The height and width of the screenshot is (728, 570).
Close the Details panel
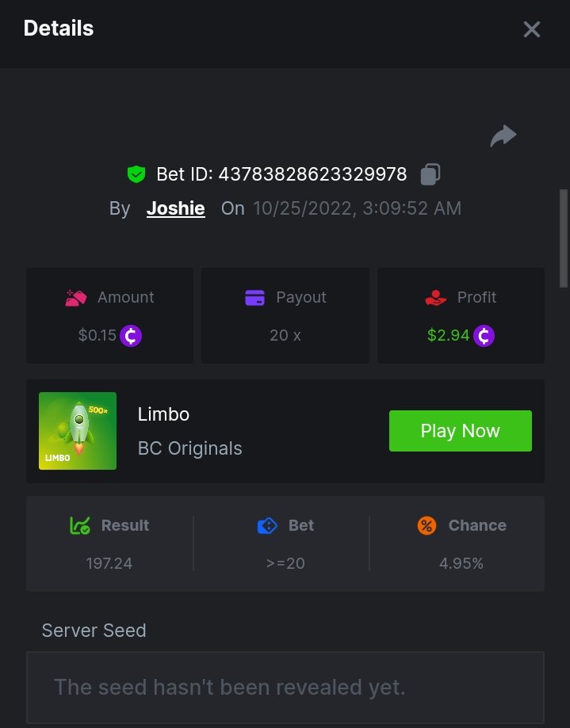click(531, 30)
